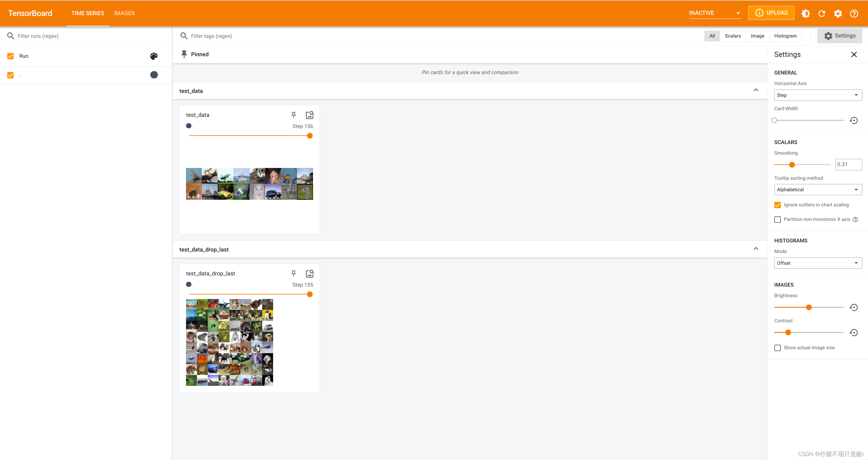The width and height of the screenshot is (868, 460).
Task: Click the settings gear icon in toolbar
Action: pyautogui.click(x=837, y=13)
